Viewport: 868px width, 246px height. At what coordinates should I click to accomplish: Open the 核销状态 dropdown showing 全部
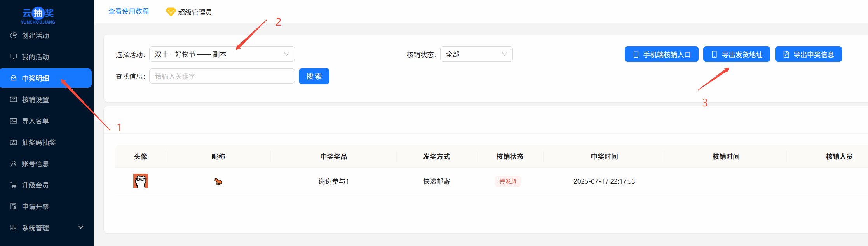point(476,54)
